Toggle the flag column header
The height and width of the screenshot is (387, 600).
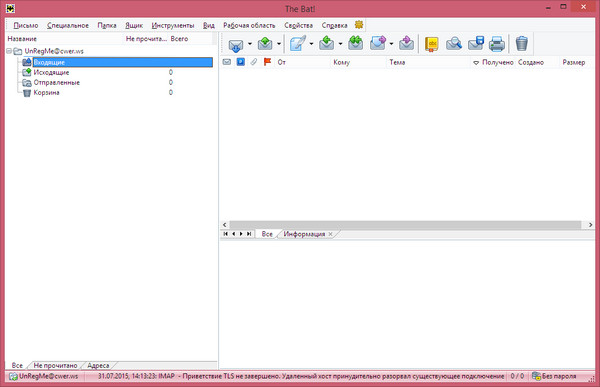click(x=267, y=62)
